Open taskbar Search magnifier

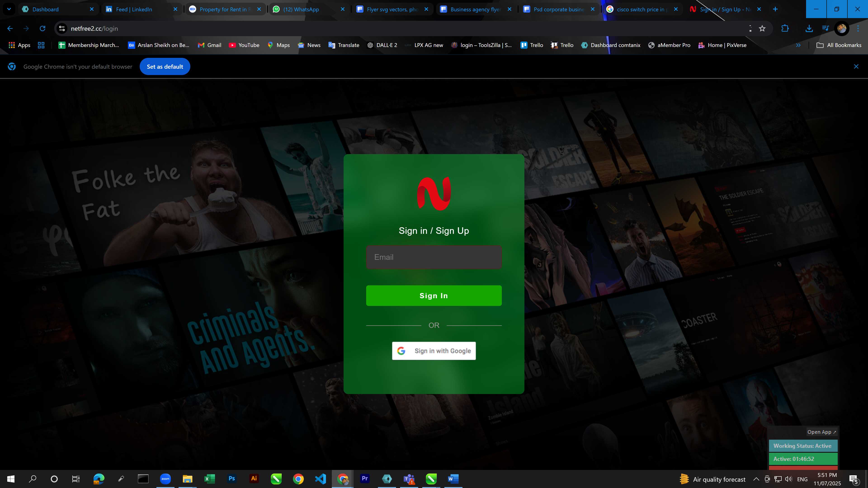[33, 479]
